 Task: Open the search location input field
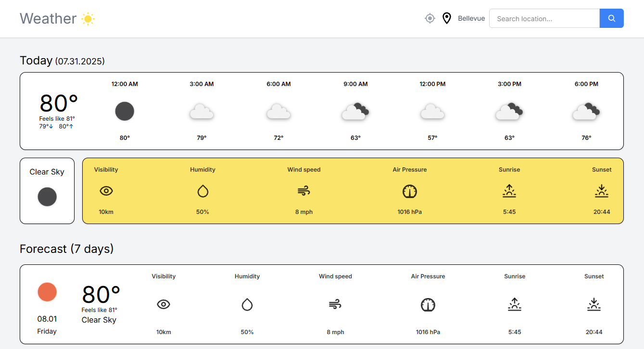[544, 18]
